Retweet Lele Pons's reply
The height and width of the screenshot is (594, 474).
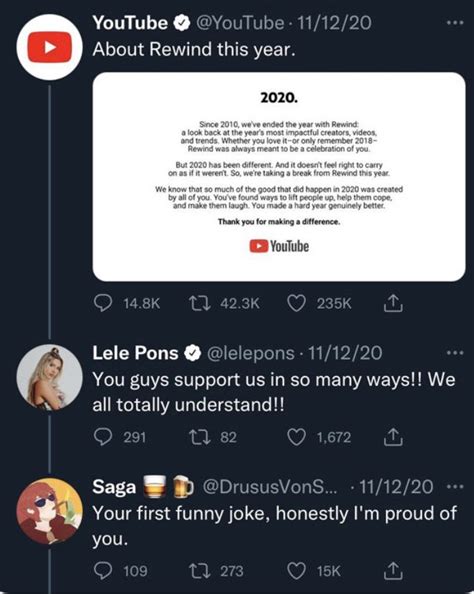(x=200, y=438)
